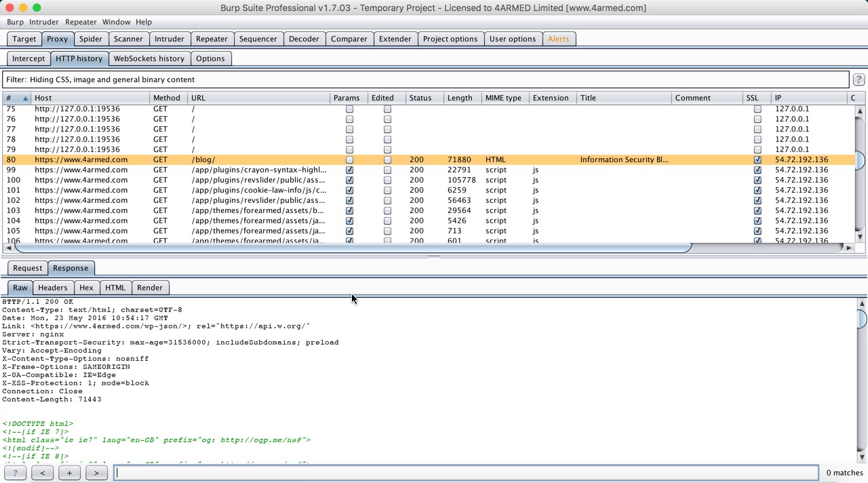Select history row 105 with length 713
This screenshot has width=868, height=483.
click(429, 231)
